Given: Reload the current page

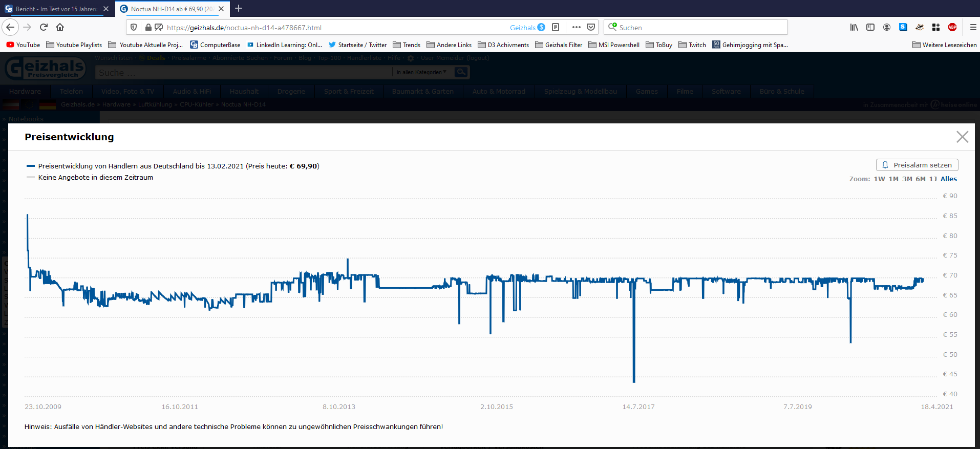Looking at the screenshot, I should click(x=44, y=27).
